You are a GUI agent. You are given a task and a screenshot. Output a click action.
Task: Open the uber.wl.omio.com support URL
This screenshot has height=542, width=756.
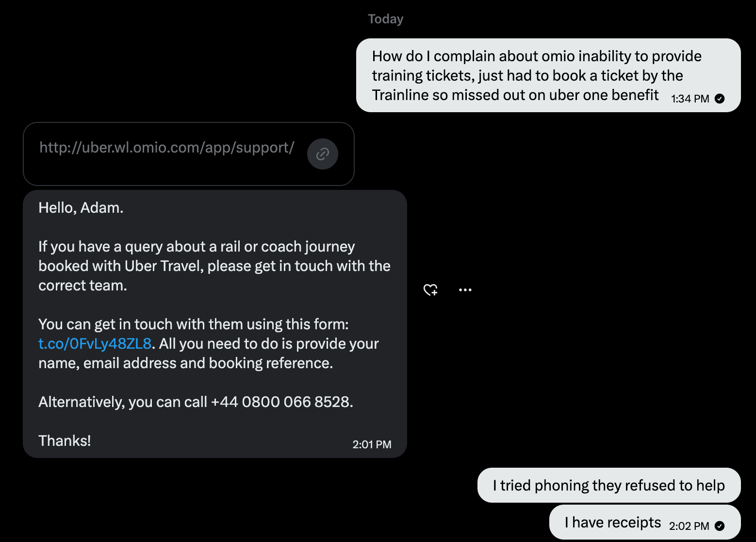pyautogui.click(x=166, y=148)
